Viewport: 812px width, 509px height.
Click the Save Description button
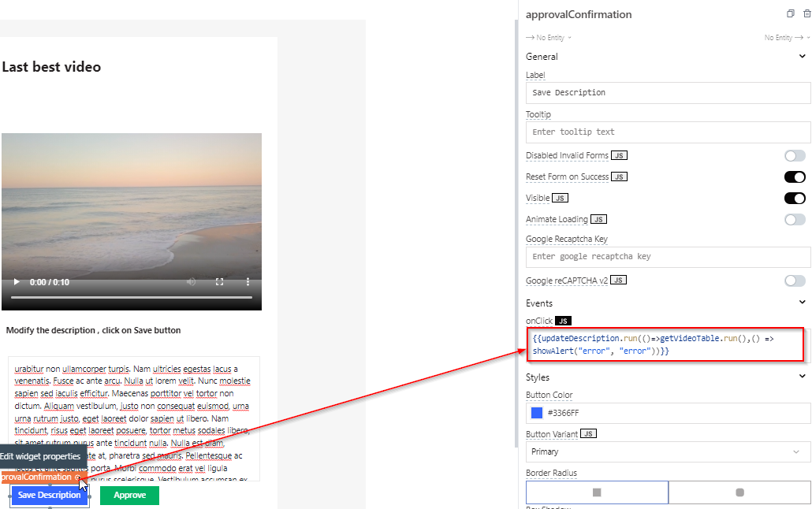(x=49, y=495)
